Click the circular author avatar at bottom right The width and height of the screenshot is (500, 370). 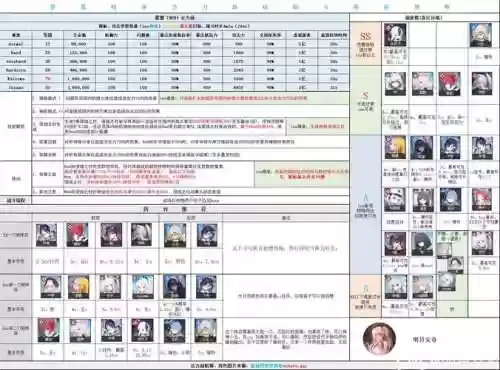[379, 339]
